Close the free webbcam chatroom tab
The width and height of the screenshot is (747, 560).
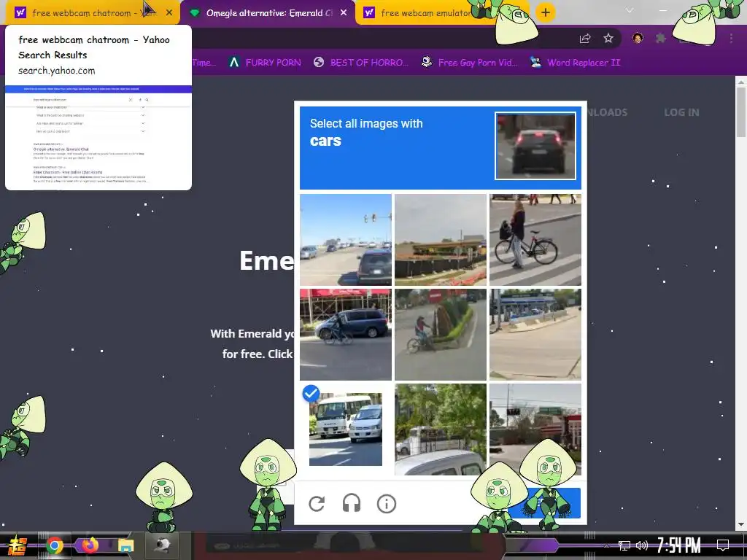click(x=169, y=13)
